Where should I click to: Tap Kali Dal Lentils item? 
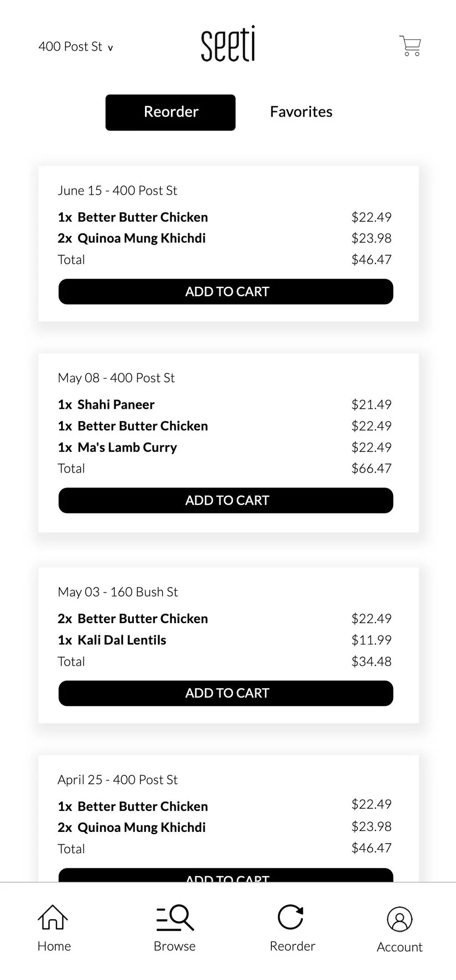(x=122, y=640)
